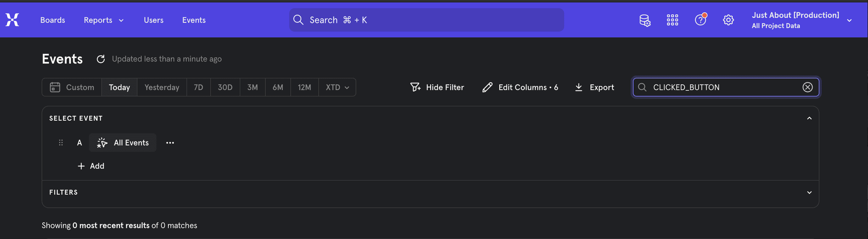Image resolution: width=868 pixels, height=239 pixels.
Task: Click the three-dot menu beside All Events
Action: [170, 143]
